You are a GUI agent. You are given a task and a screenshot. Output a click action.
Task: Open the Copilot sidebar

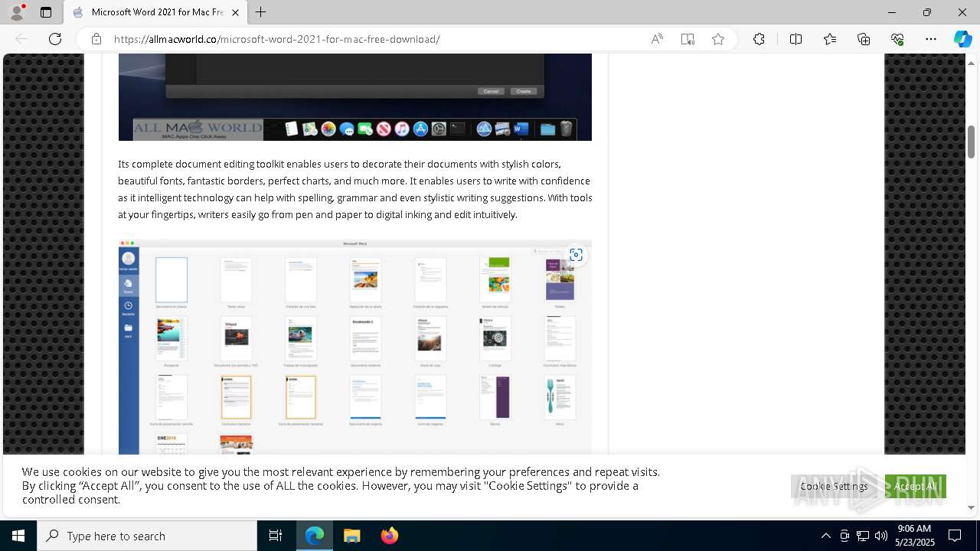click(962, 39)
